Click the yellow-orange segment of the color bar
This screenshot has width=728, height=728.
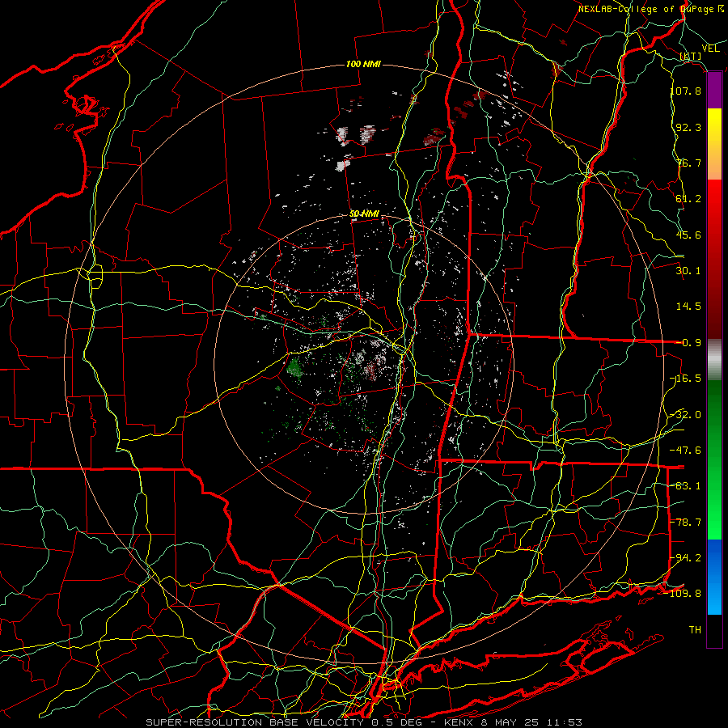pyautogui.click(x=714, y=144)
